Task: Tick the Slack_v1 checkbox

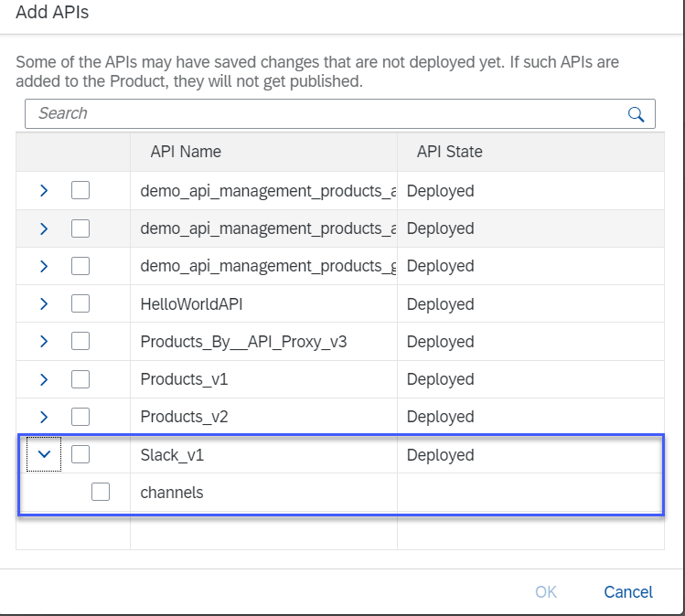Action: [x=80, y=454]
